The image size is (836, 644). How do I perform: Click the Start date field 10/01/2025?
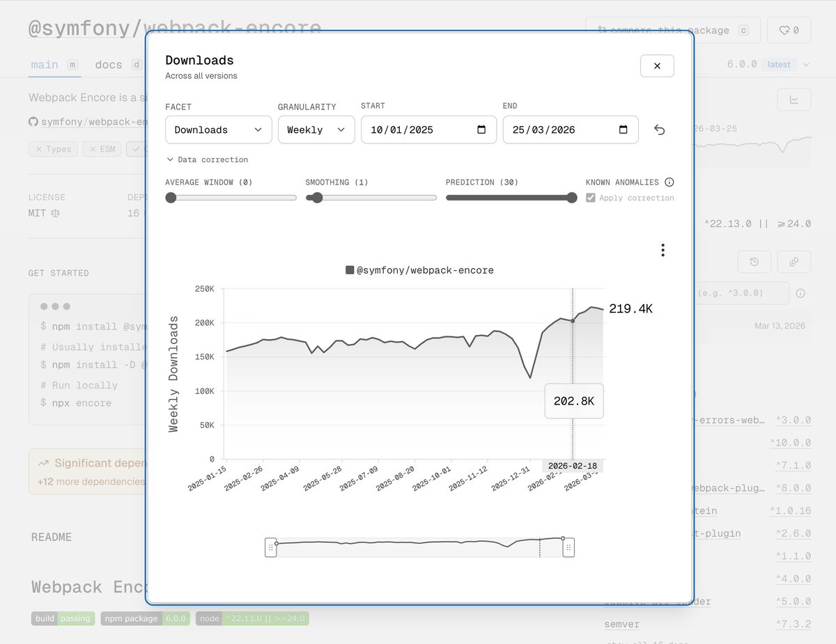point(428,129)
